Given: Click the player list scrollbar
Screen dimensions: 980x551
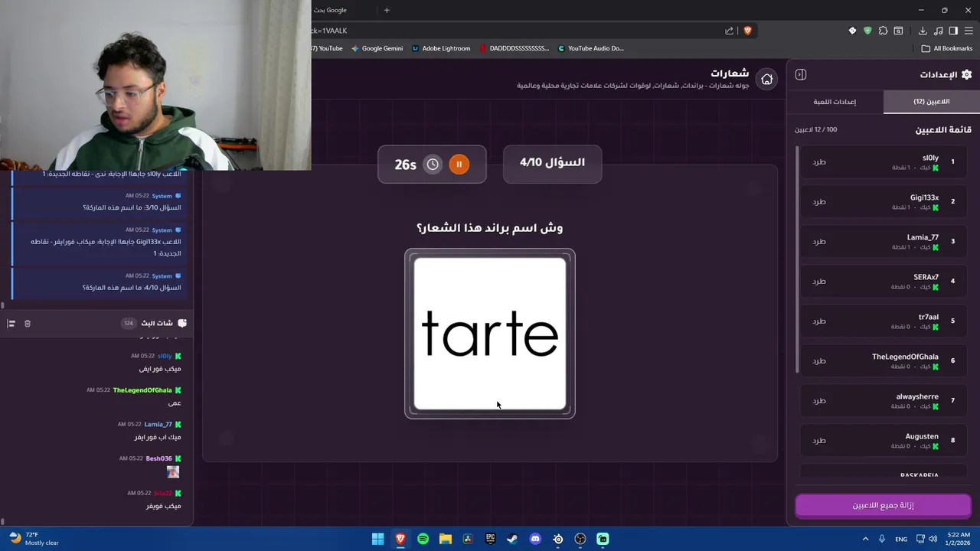Looking at the screenshot, I should point(797,260).
